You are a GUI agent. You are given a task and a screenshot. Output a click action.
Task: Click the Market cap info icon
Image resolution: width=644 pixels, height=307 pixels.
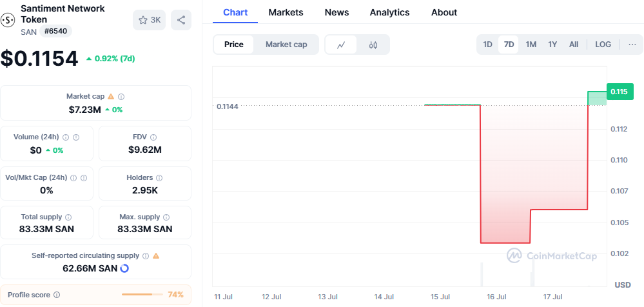121,97
